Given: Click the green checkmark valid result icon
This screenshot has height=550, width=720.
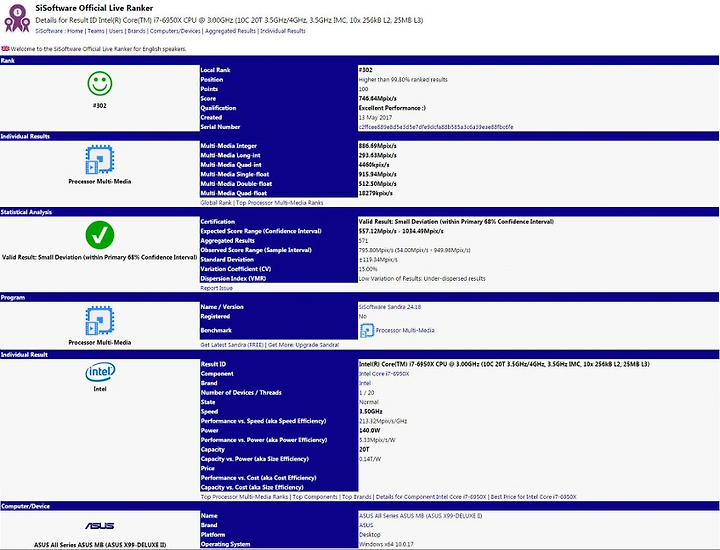Looking at the screenshot, I should 100,235.
